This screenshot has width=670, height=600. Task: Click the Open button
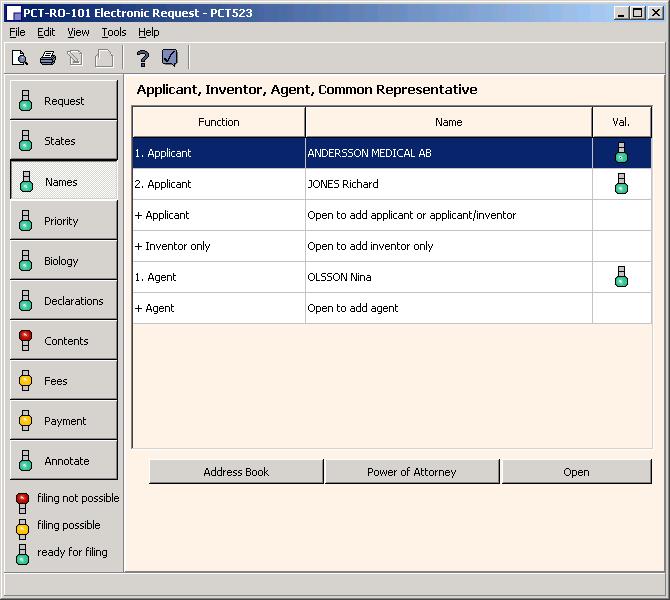576,472
